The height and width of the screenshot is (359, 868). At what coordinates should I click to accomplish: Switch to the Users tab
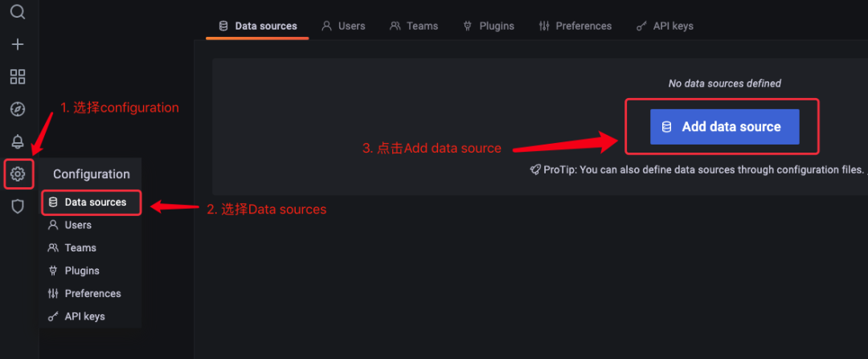(343, 26)
